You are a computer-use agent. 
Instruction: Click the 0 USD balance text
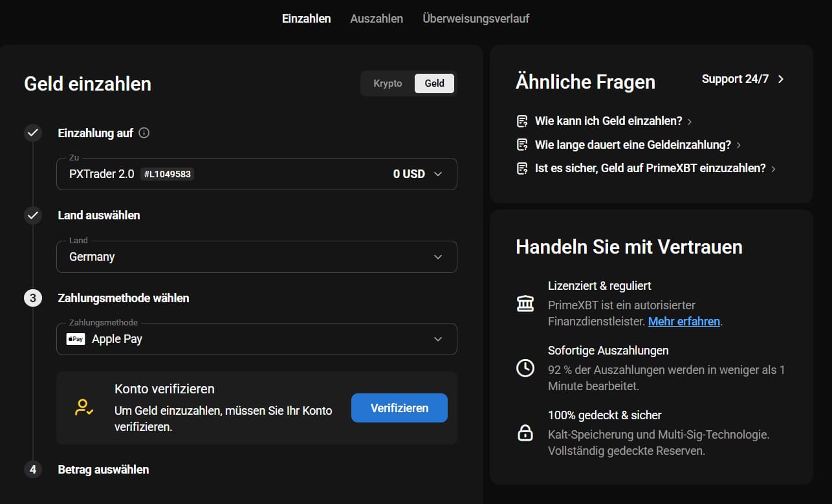(409, 174)
